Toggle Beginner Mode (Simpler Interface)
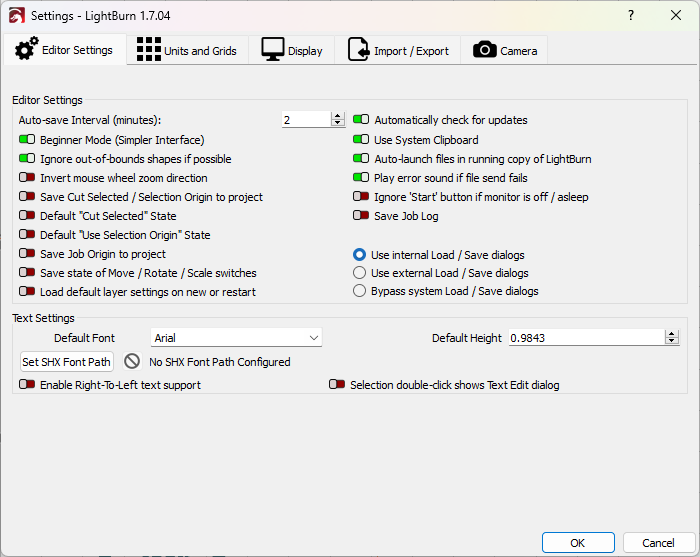This screenshot has height=557, width=700. [x=27, y=140]
